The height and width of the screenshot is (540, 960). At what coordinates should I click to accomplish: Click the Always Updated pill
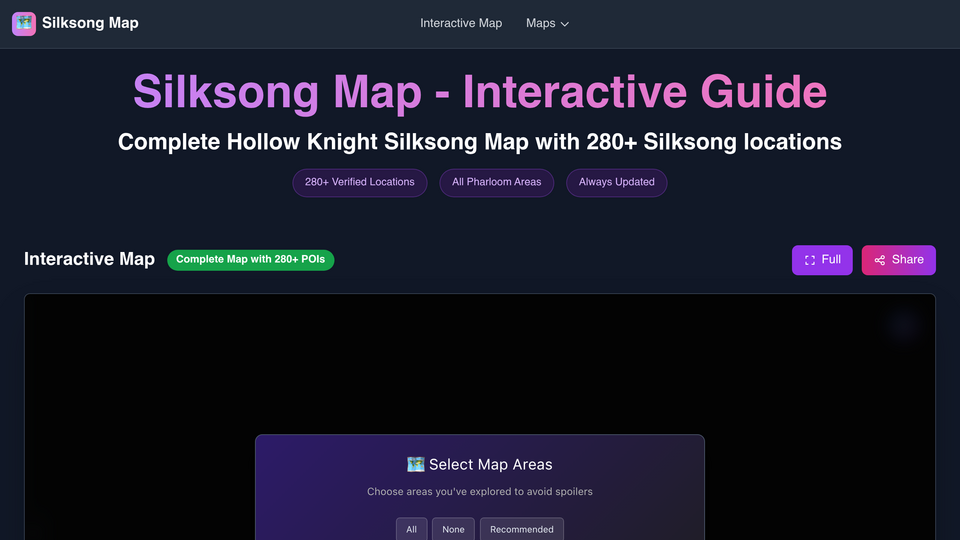(x=617, y=182)
